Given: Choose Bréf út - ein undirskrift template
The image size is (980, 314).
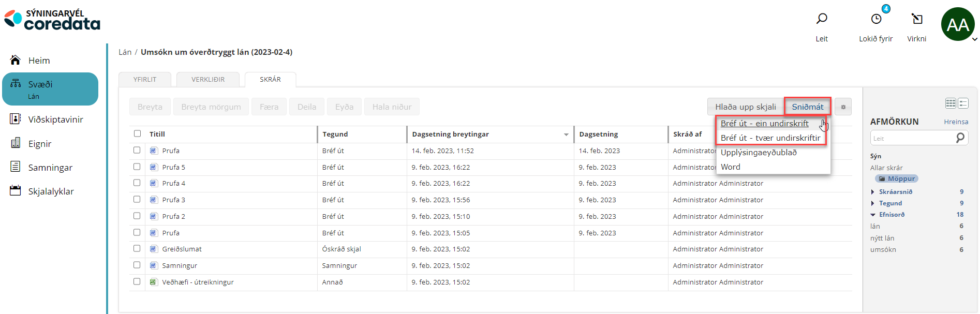Looking at the screenshot, I should pos(764,124).
